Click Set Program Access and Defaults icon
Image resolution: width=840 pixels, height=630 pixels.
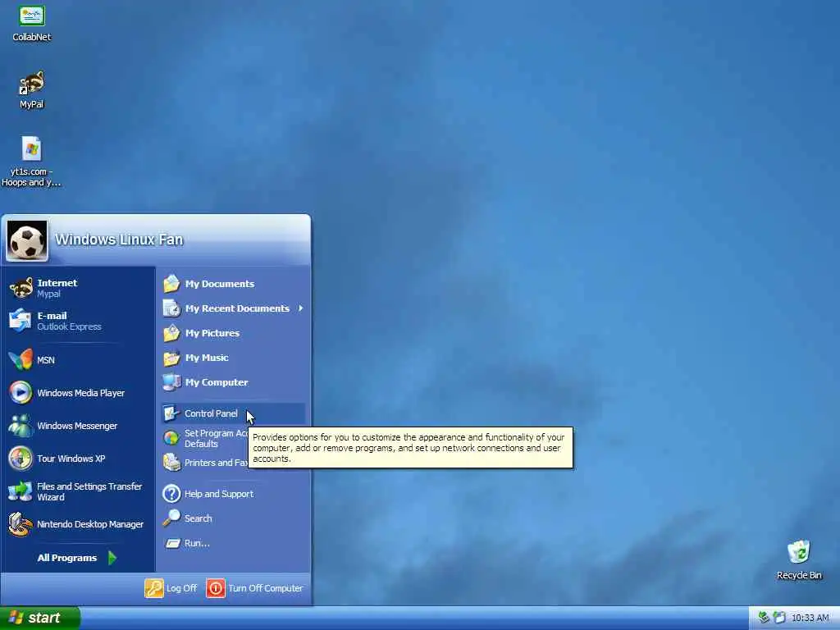[172, 438]
